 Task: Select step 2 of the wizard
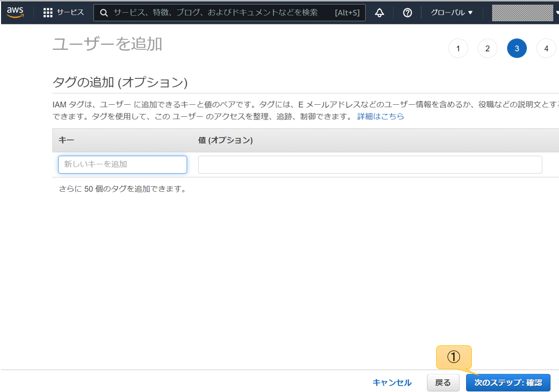tap(487, 48)
